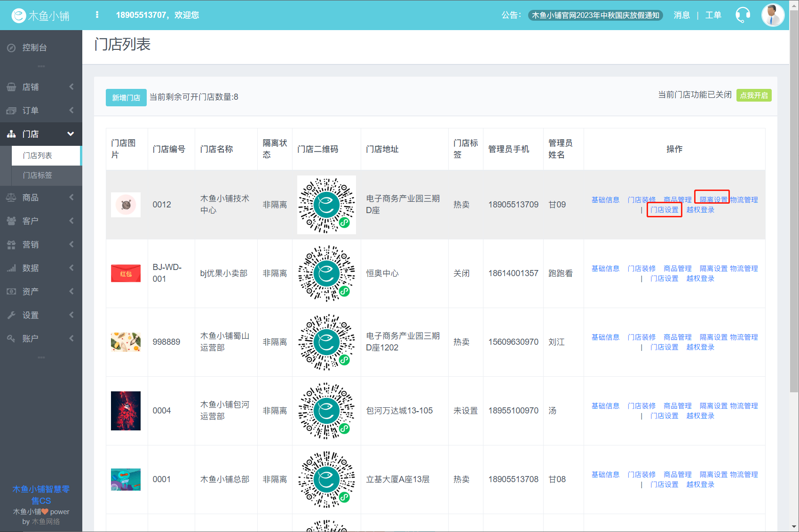Click 越权登录 for store 998889
Viewport: 799px width, 532px height.
point(700,347)
